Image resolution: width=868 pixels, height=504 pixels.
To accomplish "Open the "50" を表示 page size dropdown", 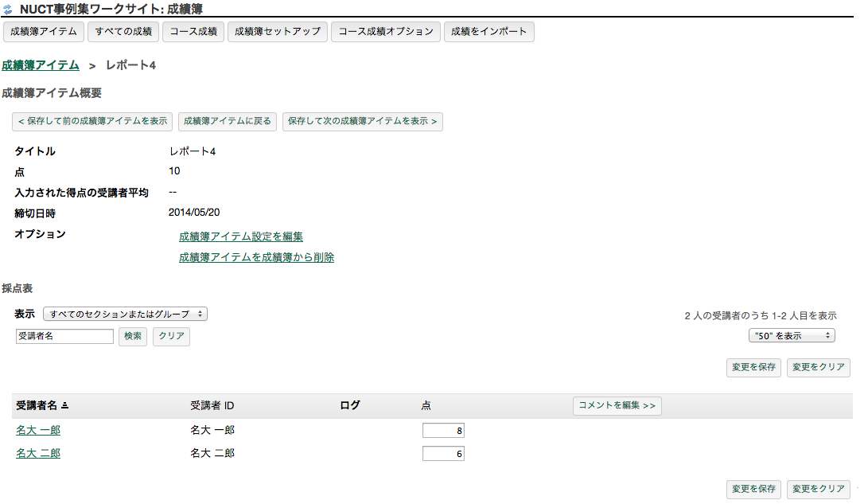I will point(792,336).
